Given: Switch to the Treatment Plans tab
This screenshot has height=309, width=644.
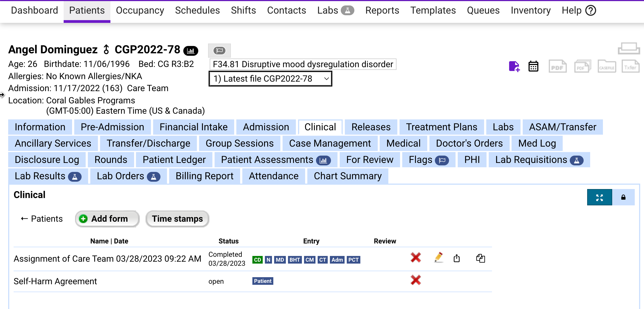Looking at the screenshot, I should [x=441, y=127].
